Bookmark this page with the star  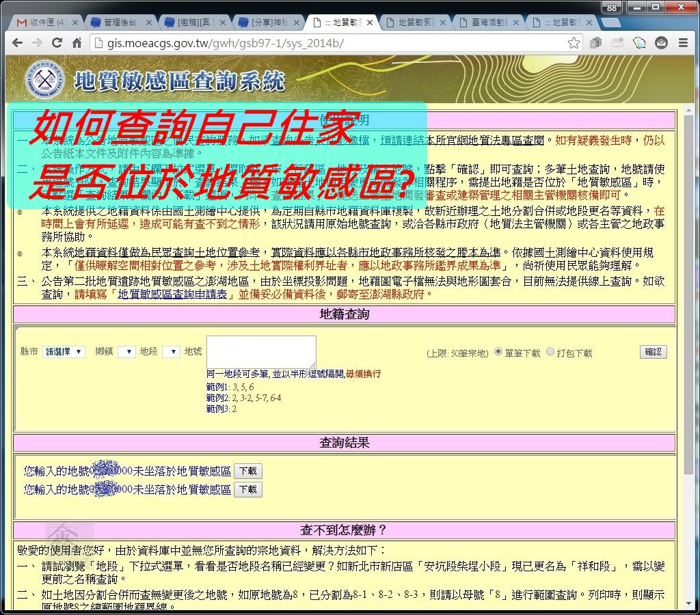[x=574, y=43]
